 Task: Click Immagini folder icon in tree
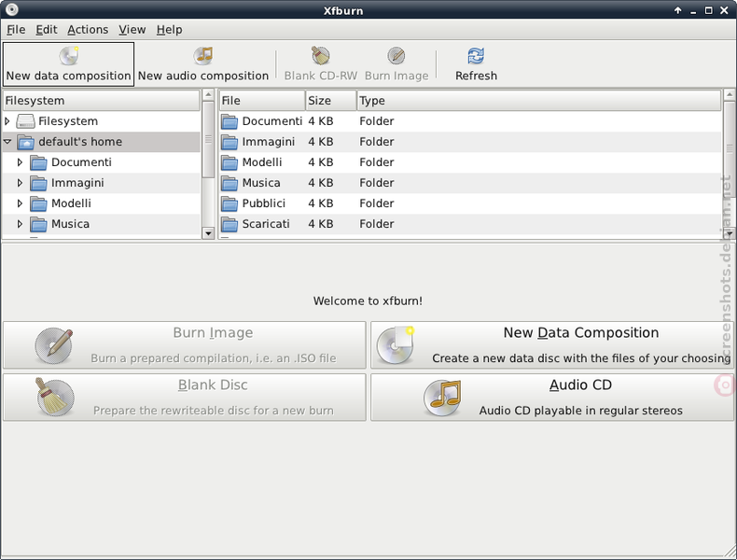point(38,183)
